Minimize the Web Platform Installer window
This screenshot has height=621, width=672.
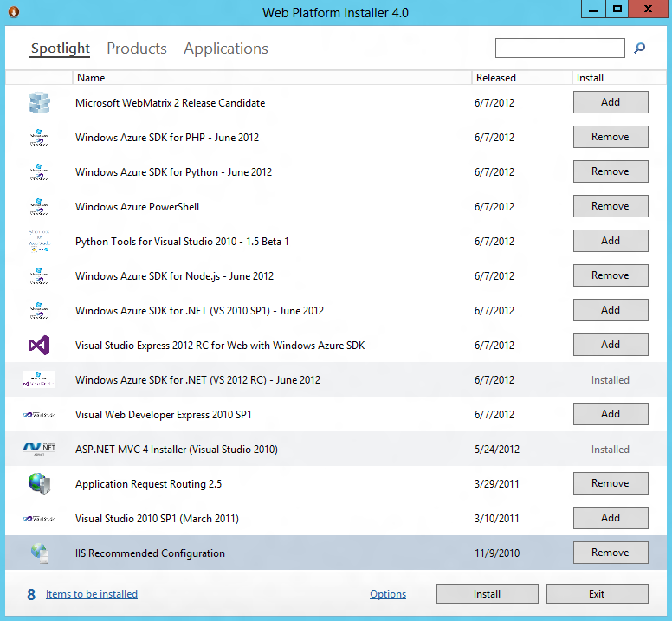click(593, 10)
